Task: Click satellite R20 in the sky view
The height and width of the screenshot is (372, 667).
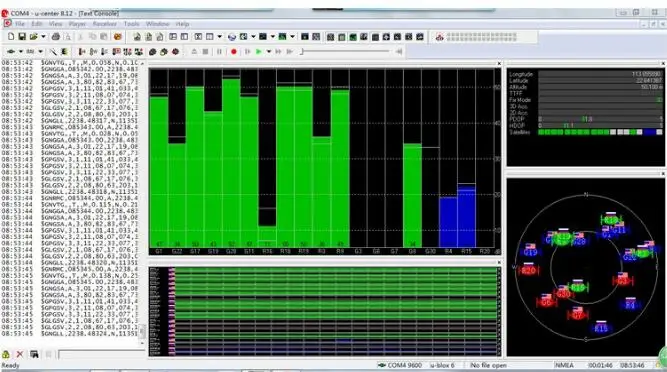Action: 528,270
